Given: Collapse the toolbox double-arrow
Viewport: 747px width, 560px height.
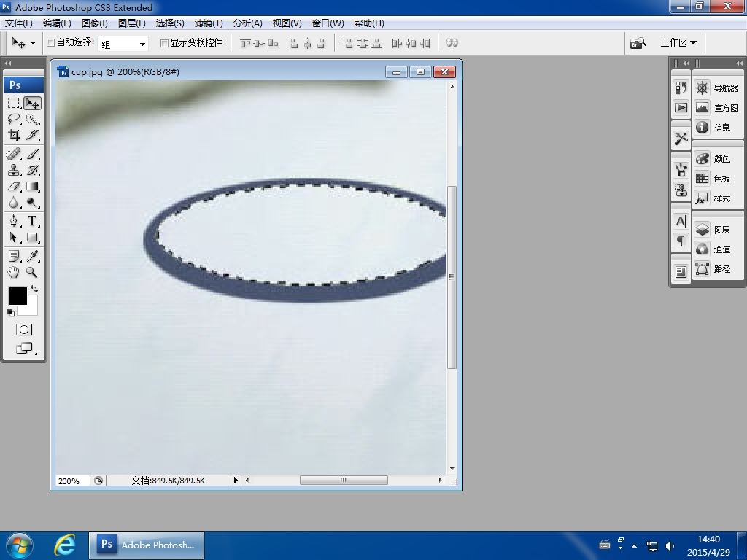Looking at the screenshot, I should (x=7, y=63).
